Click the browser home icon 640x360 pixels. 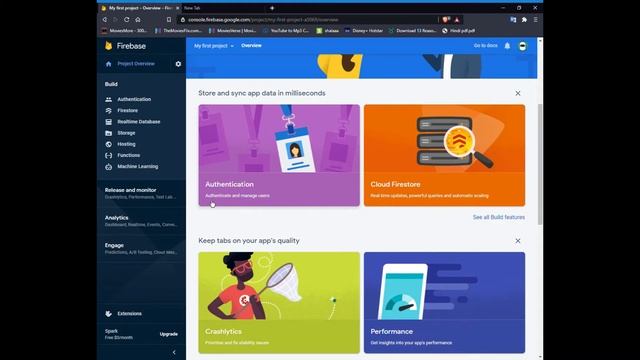point(138,20)
